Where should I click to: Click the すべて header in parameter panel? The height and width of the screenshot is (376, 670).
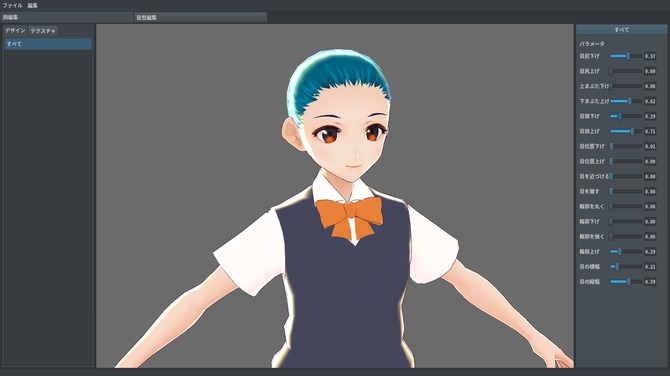[621, 30]
